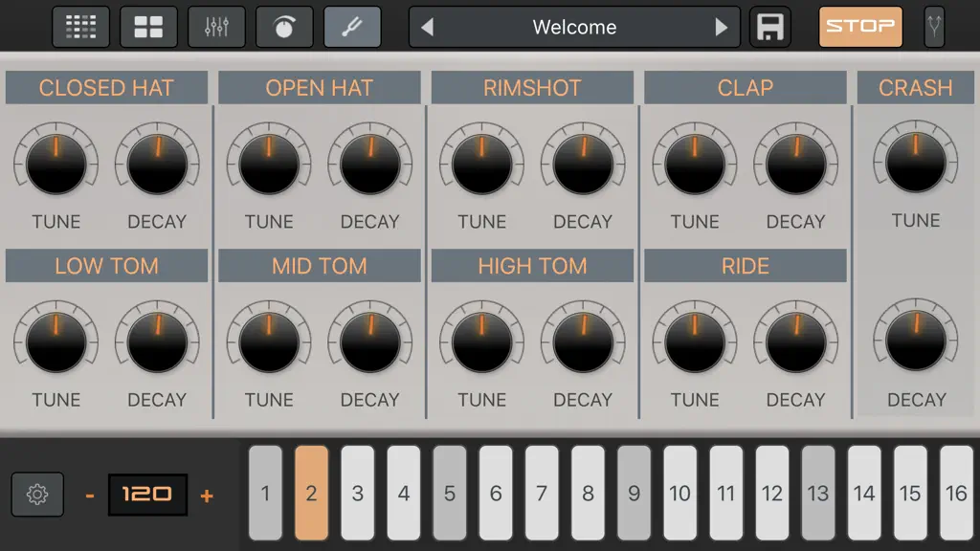Viewport: 980px width, 551px height.
Task: Stop playback with the STOP button
Action: tap(860, 27)
